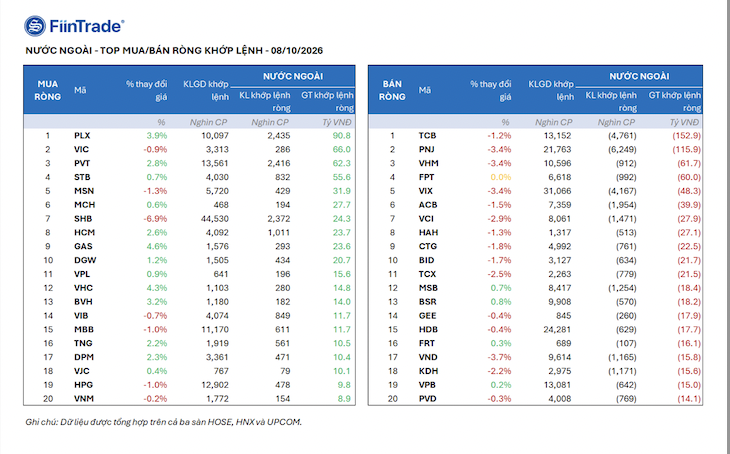
Task: Select the MUA RÒNG table header
Action: pos(47,90)
